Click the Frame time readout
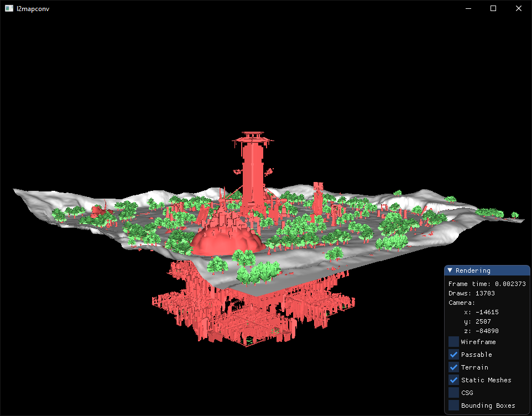Screen dimensions: 532x416 (x=487, y=284)
